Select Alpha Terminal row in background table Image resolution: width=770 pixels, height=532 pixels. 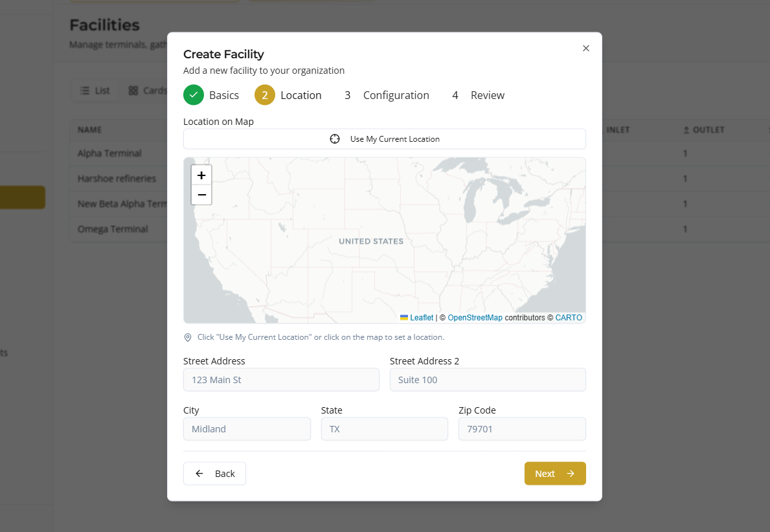tap(109, 153)
